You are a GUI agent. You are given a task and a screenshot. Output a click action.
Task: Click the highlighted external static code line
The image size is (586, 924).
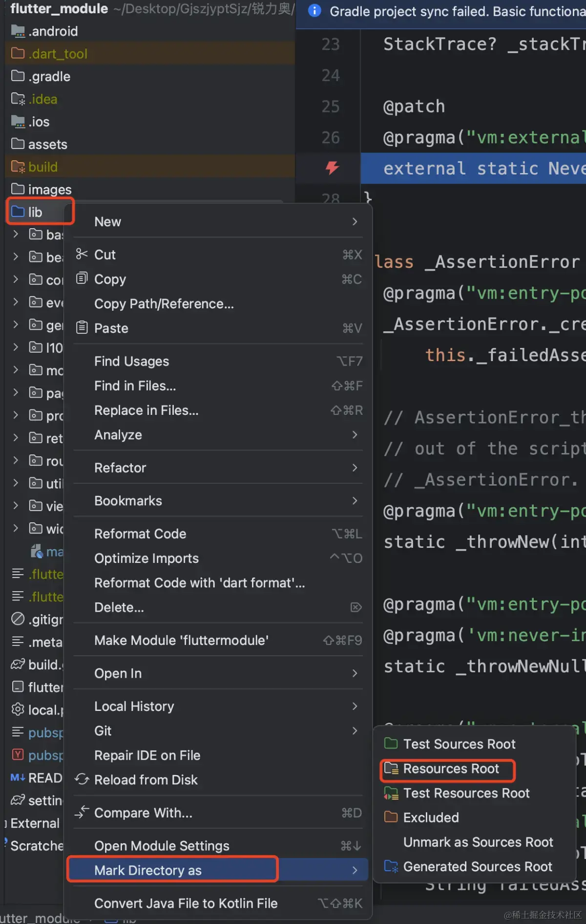pyautogui.click(x=473, y=168)
